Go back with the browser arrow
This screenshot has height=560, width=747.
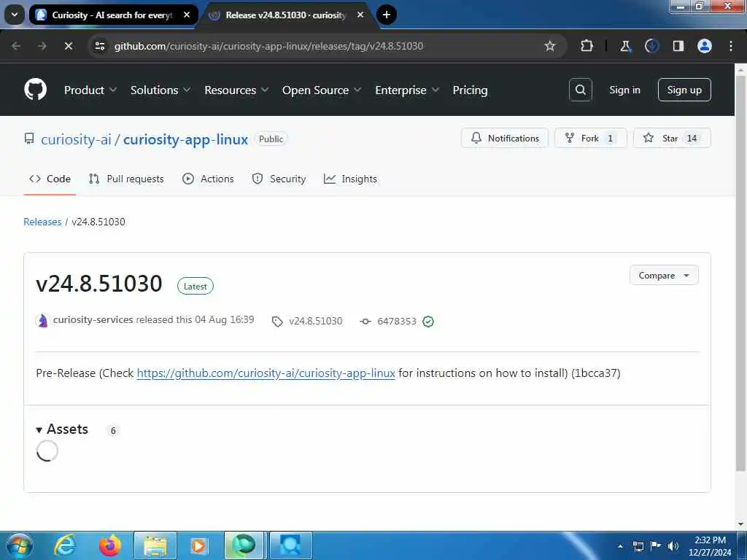pos(16,46)
